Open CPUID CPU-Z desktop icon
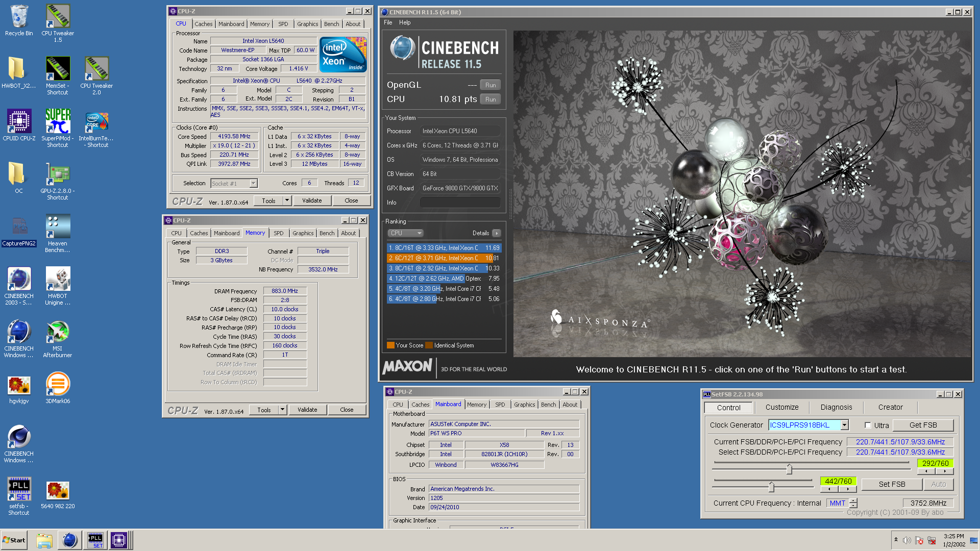980x551 pixels. 19,125
